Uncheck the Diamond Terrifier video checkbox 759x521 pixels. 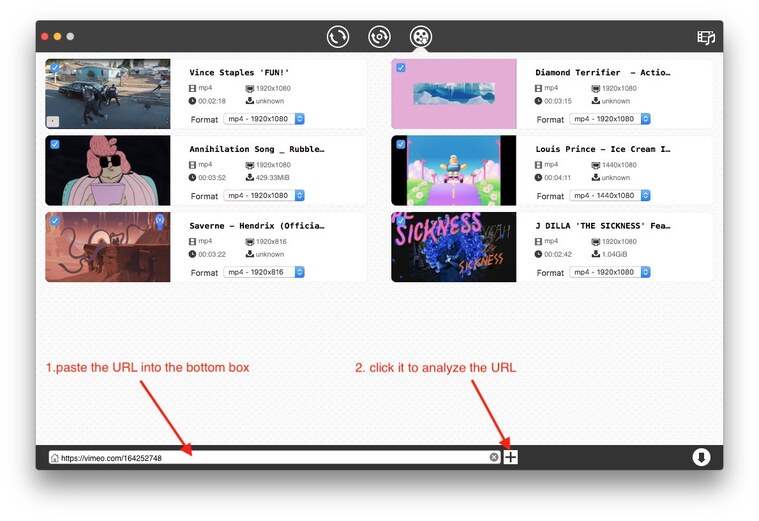(401, 68)
